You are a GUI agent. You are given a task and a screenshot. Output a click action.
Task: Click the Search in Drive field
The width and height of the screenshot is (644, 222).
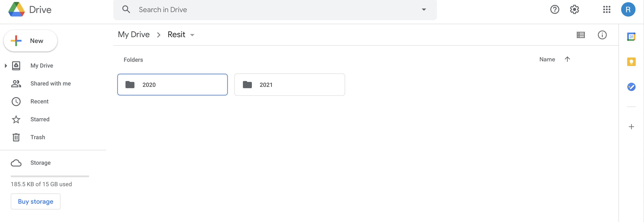coord(275,10)
